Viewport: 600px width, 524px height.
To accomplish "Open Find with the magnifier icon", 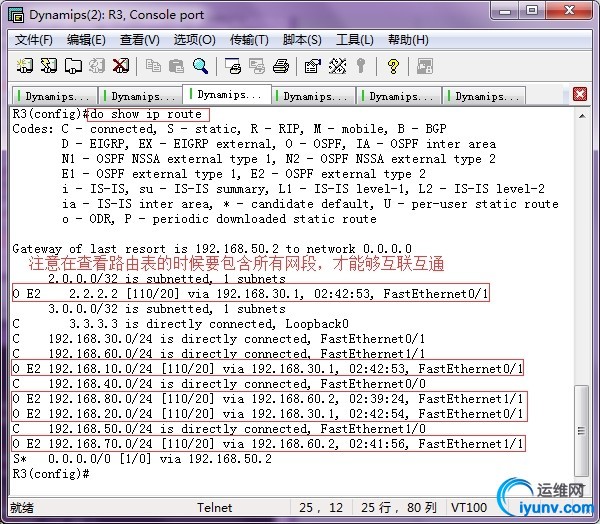I will pyautogui.click(x=200, y=66).
